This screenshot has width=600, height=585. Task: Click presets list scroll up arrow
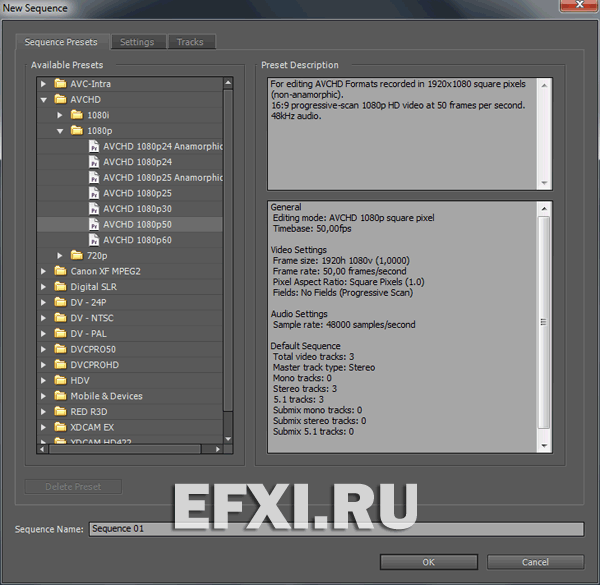coord(228,83)
